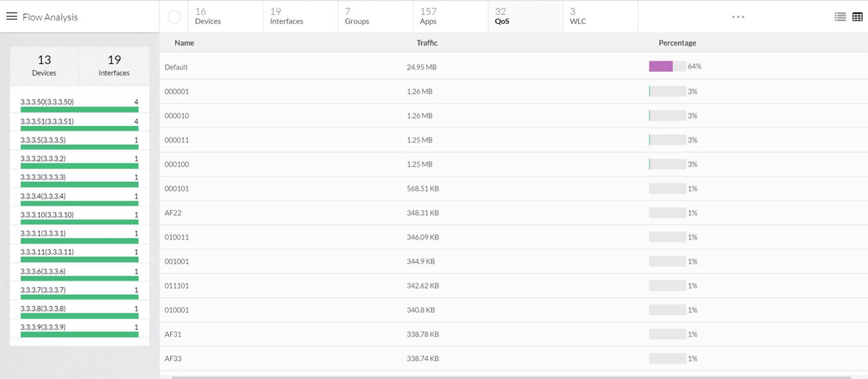Switch to list view layout

[x=840, y=17]
